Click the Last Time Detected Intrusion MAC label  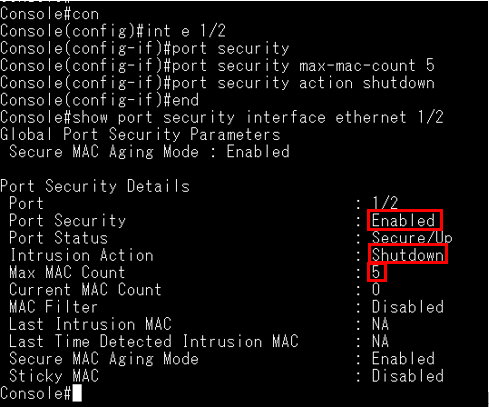point(154,341)
